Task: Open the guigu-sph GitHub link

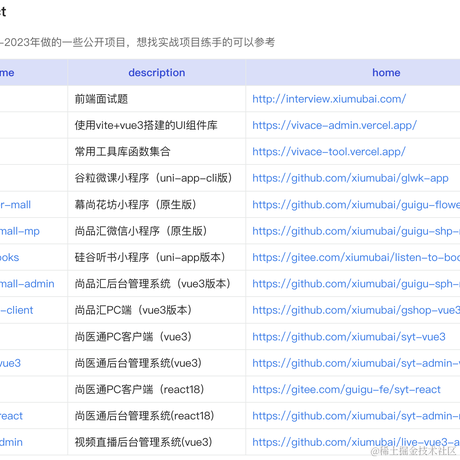Action: point(356,284)
